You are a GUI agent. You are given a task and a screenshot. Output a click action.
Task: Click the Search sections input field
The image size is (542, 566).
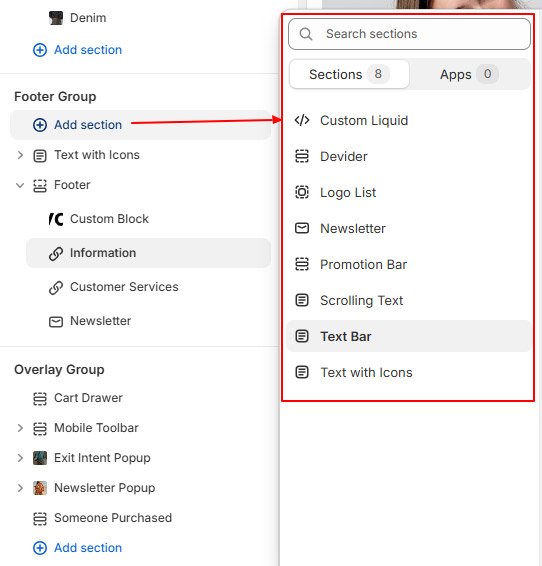coord(409,34)
